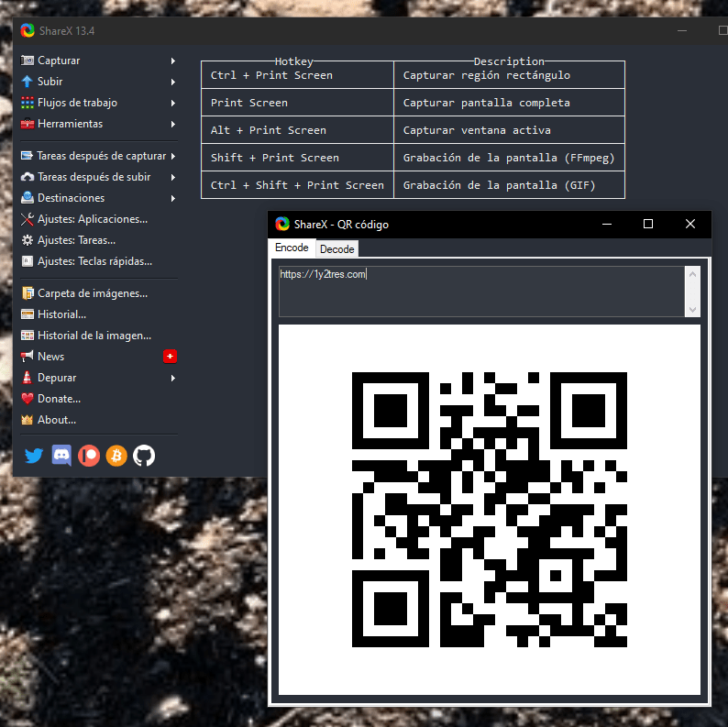Click the ShareX logo in QR window title
Image resolution: width=728 pixels, height=727 pixels.
click(282, 225)
